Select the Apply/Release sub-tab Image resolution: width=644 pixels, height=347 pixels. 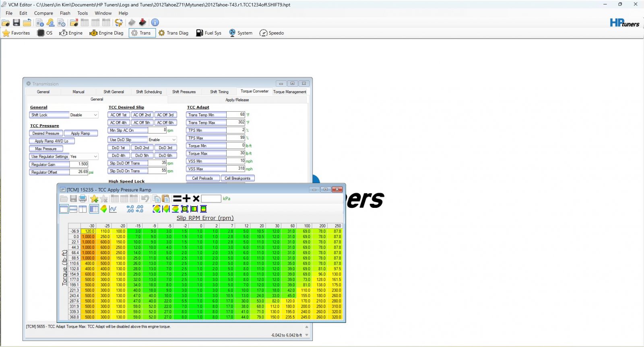pos(237,100)
